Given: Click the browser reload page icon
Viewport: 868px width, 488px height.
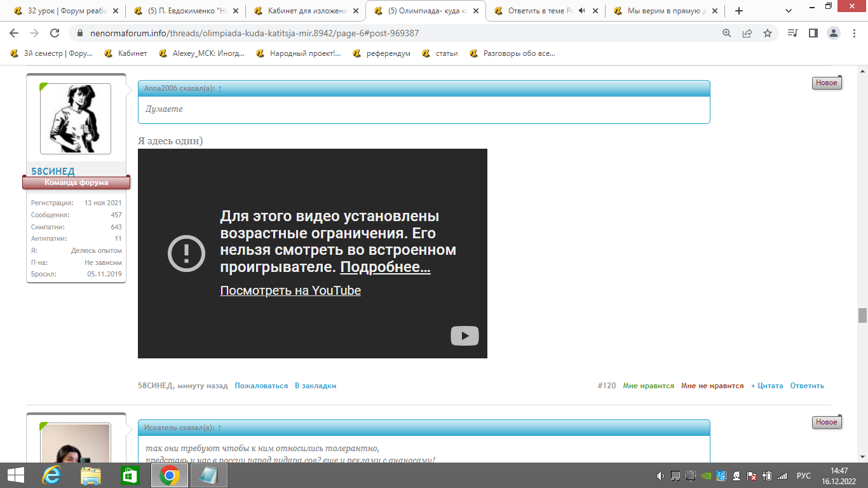Looking at the screenshot, I should pos(55,33).
